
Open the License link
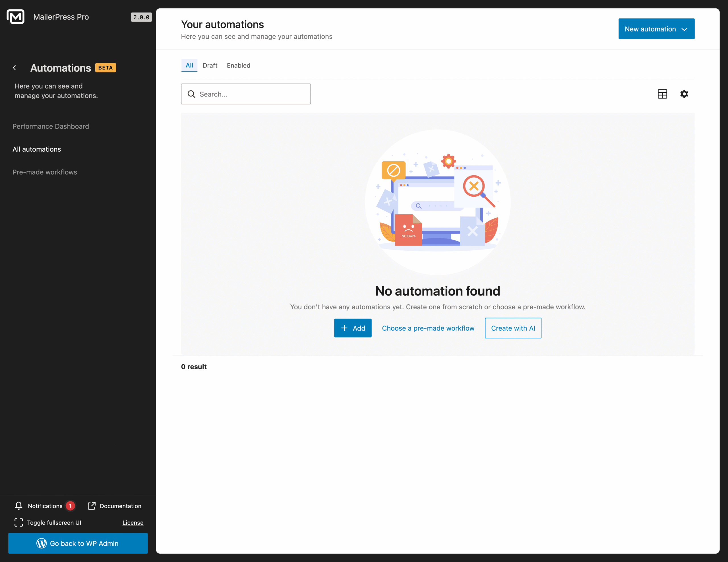point(133,523)
